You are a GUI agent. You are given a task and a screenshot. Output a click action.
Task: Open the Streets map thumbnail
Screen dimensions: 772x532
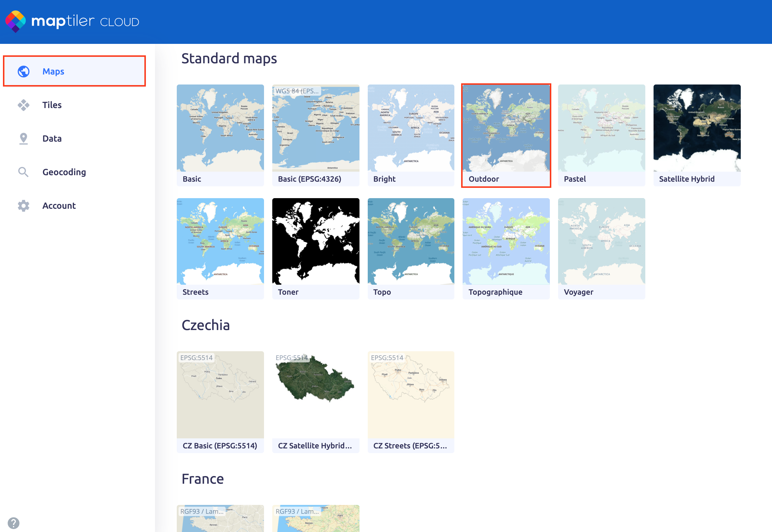click(x=220, y=242)
